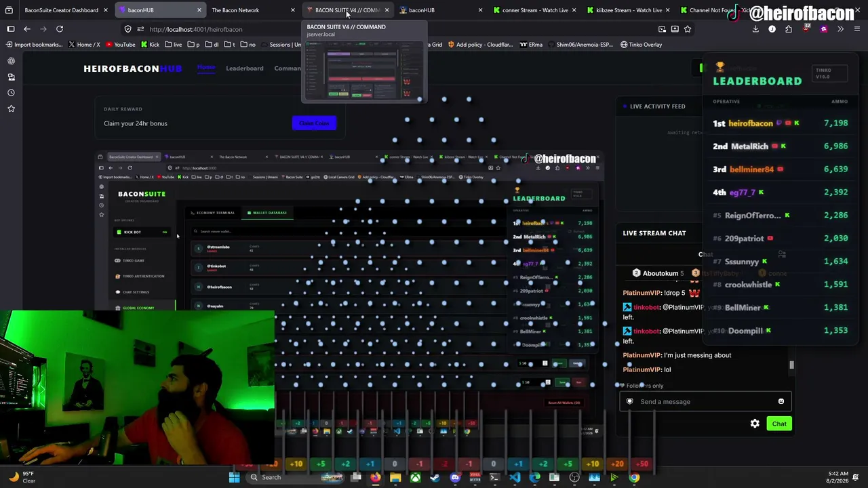Open the chat settings gear icon
The height and width of the screenshot is (488, 868).
click(755, 424)
